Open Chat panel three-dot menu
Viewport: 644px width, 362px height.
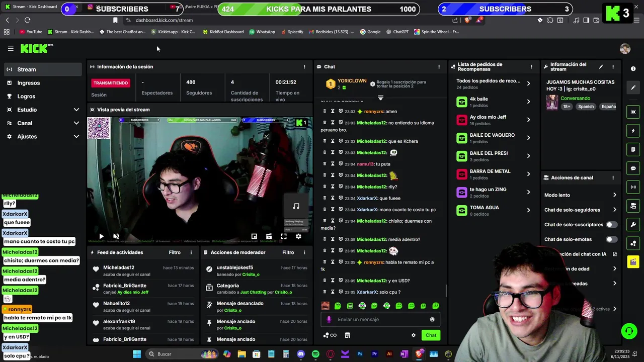pyautogui.click(x=439, y=67)
